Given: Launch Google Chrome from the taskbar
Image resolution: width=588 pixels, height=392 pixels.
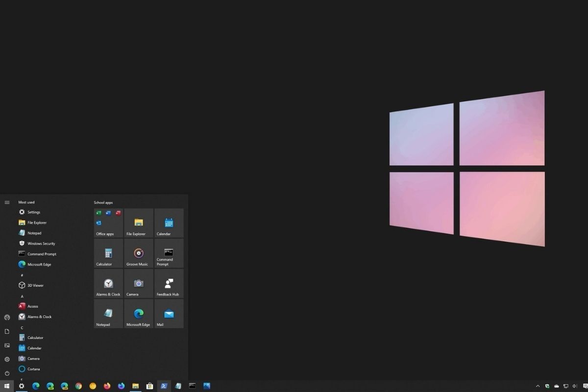Looking at the screenshot, I should point(78,386).
